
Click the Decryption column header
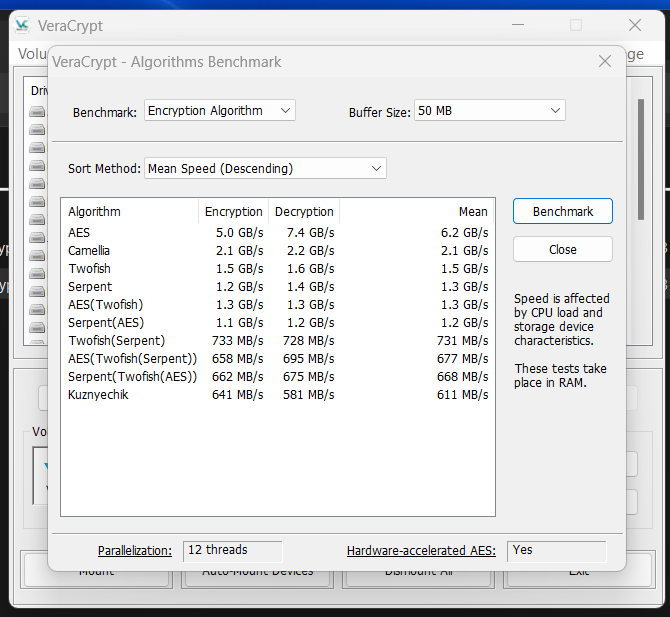(304, 212)
